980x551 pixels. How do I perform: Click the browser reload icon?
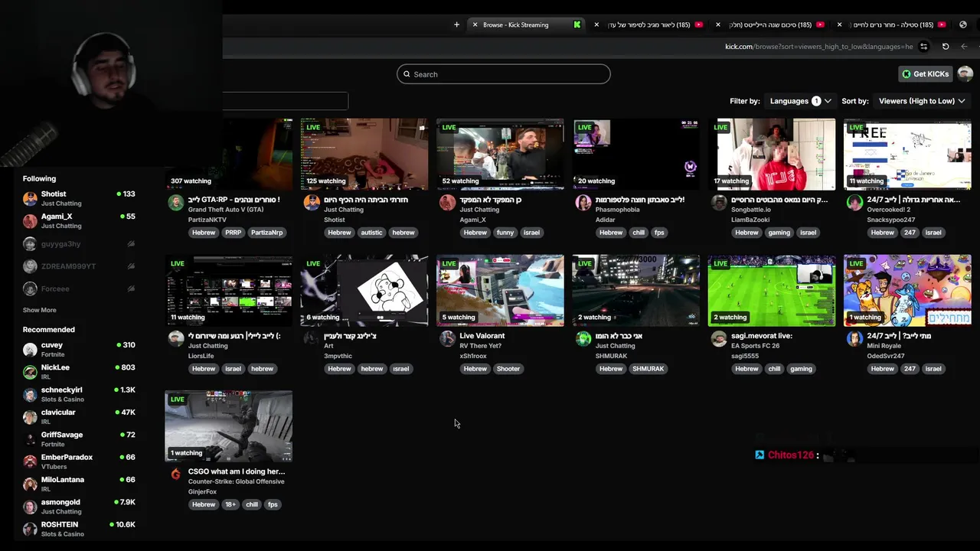(x=946, y=47)
